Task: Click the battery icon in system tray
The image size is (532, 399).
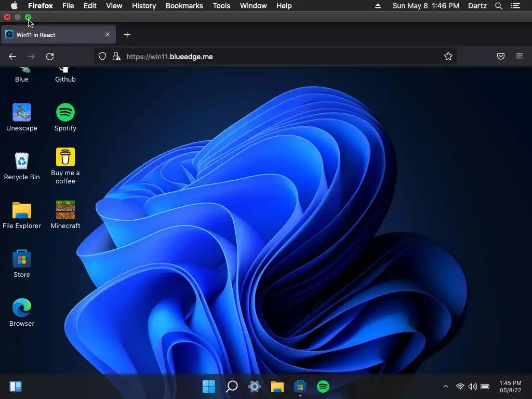Action: pyautogui.click(x=485, y=387)
